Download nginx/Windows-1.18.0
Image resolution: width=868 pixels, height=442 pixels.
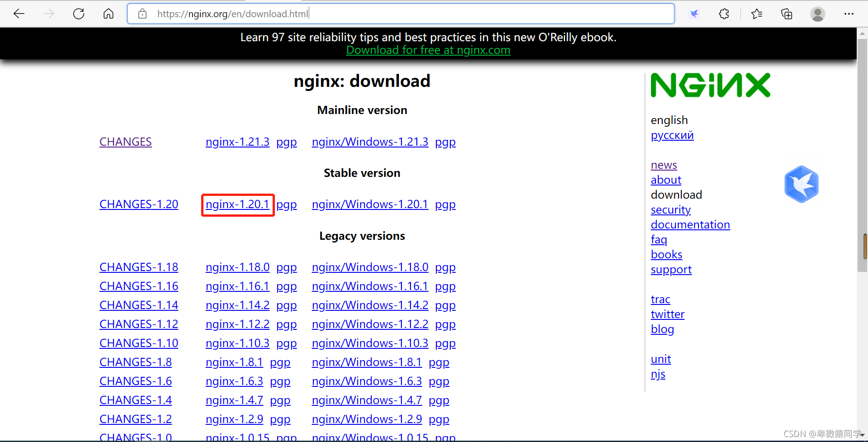pos(370,267)
